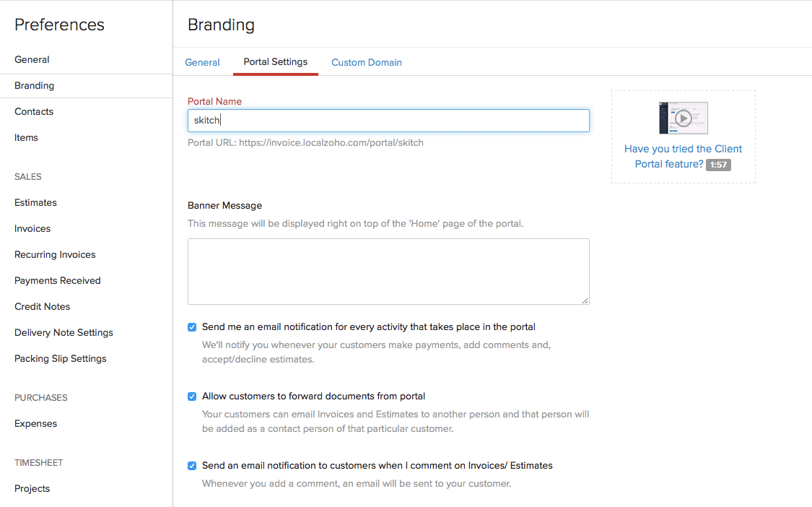The height and width of the screenshot is (507, 812).
Task: Toggle email notification for every portal activity
Action: click(x=192, y=327)
